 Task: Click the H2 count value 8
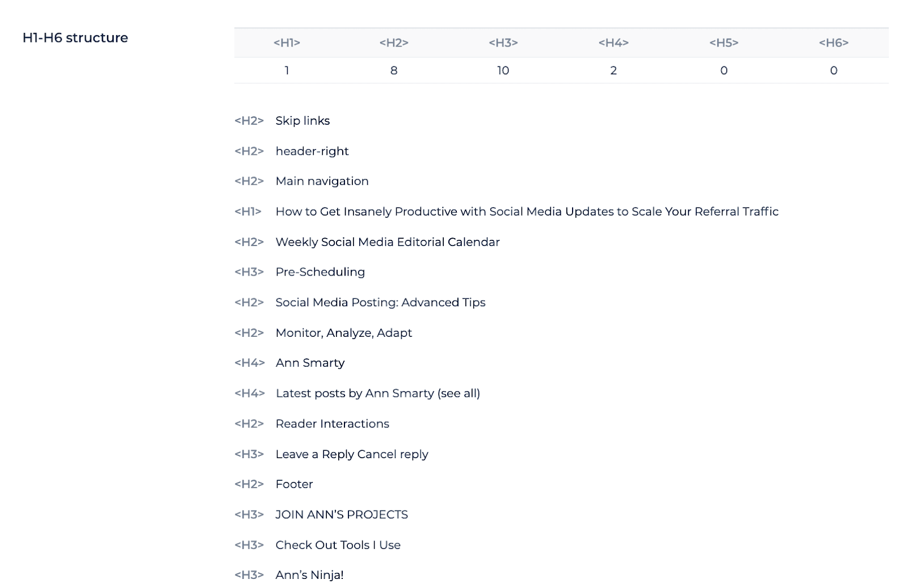tap(394, 70)
